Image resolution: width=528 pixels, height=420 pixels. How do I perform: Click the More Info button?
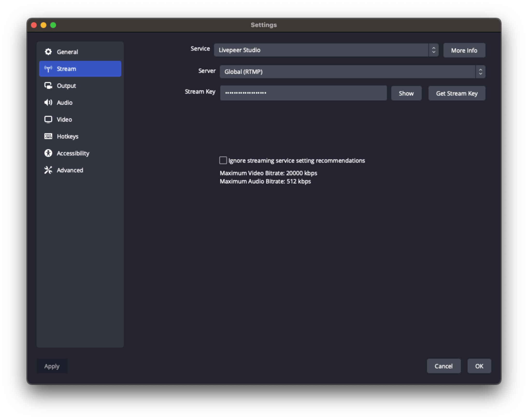[464, 50]
